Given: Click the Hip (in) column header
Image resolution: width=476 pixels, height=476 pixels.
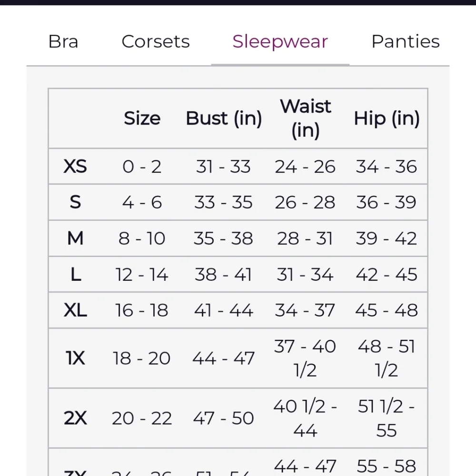Looking at the screenshot, I should click(387, 118).
